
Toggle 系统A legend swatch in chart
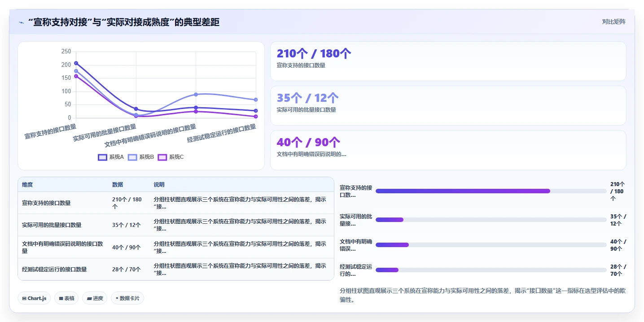pyautogui.click(x=102, y=157)
